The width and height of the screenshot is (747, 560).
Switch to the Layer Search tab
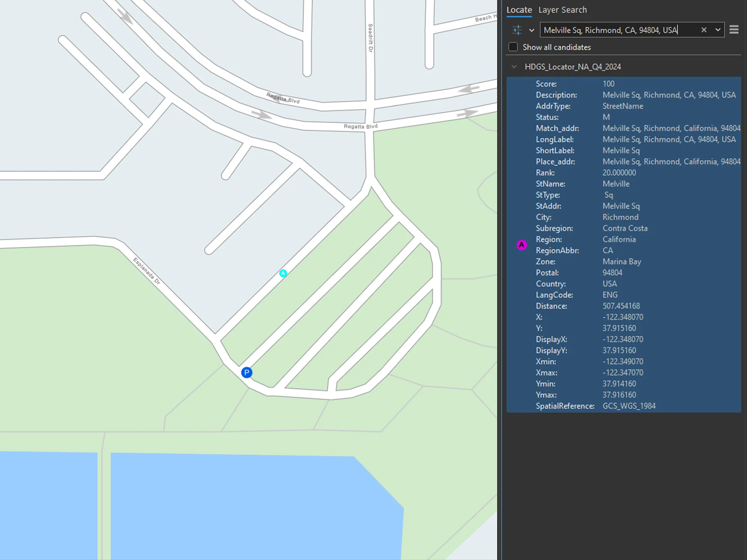pyautogui.click(x=562, y=10)
